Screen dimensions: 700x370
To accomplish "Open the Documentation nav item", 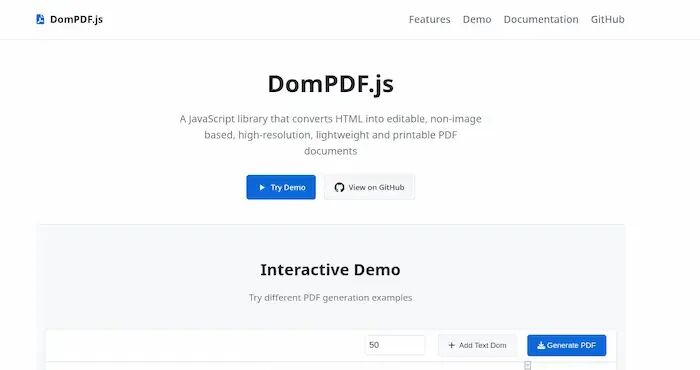I will (x=541, y=20).
